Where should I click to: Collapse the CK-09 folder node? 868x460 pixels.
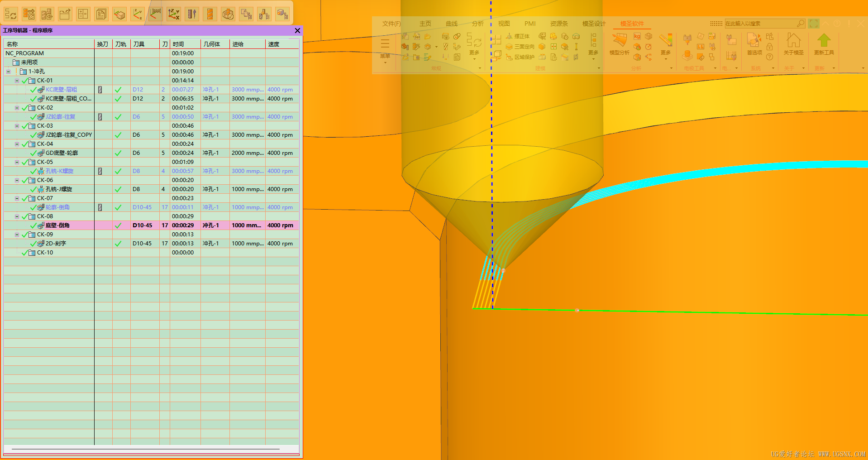(x=17, y=235)
